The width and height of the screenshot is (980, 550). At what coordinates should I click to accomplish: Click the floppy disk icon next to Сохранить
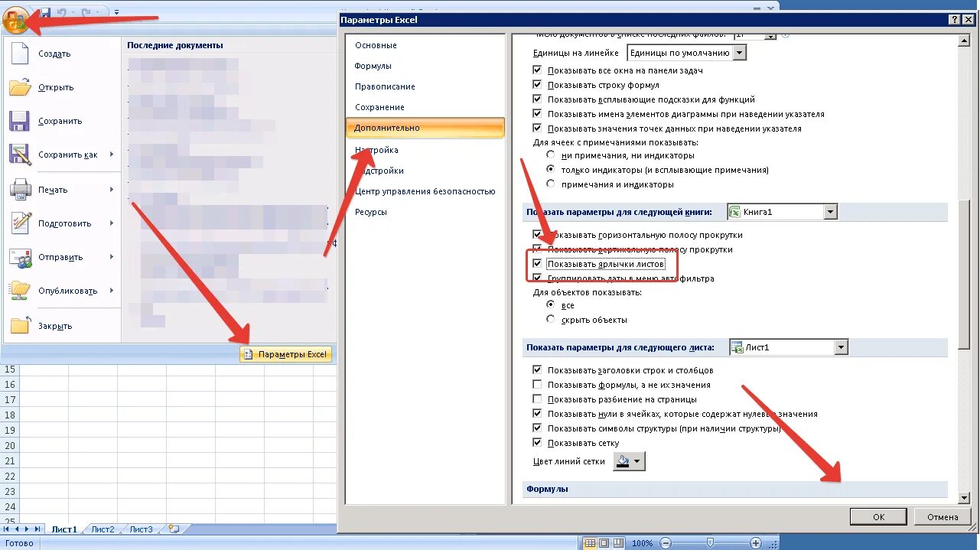coord(20,121)
